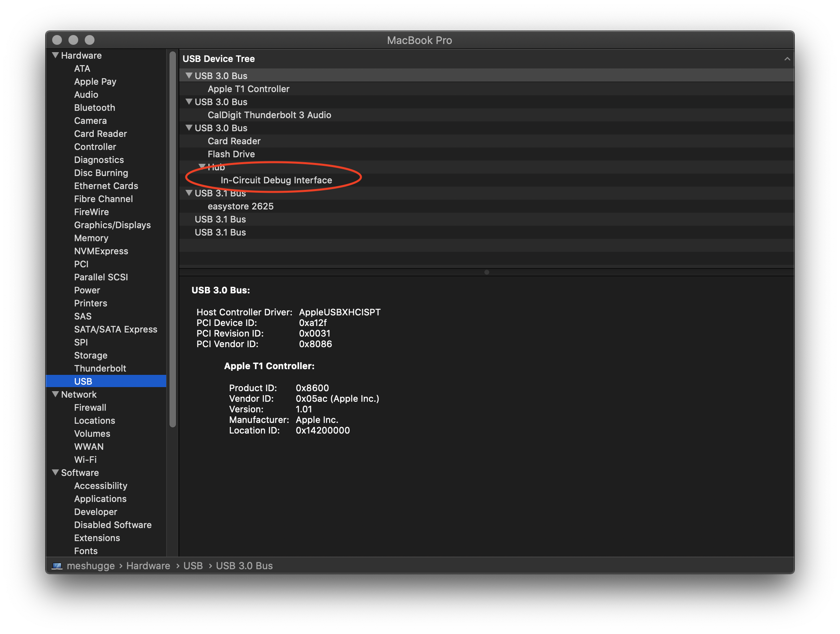Show Wi-Fi network information
The image size is (840, 634).
coord(85,460)
